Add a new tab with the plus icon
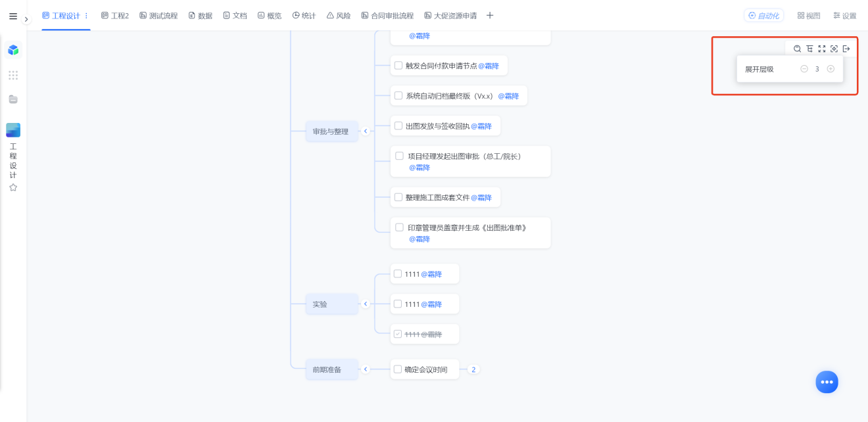868x422 pixels. pyautogui.click(x=490, y=16)
